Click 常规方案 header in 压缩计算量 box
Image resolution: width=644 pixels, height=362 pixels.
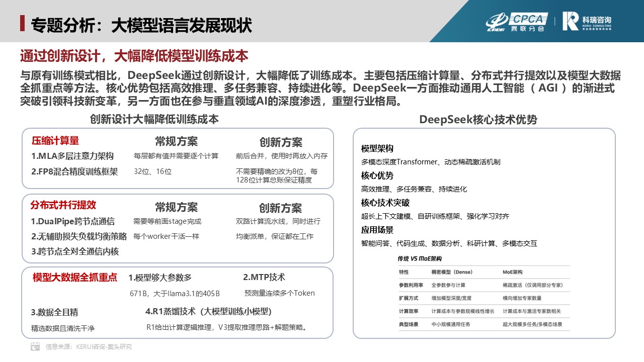tap(176, 141)
